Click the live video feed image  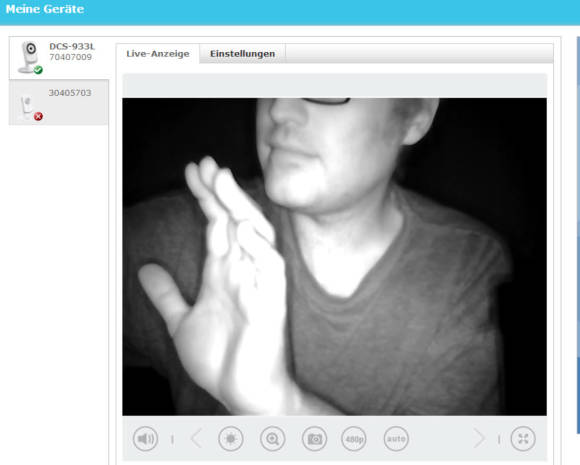point(334,256)
